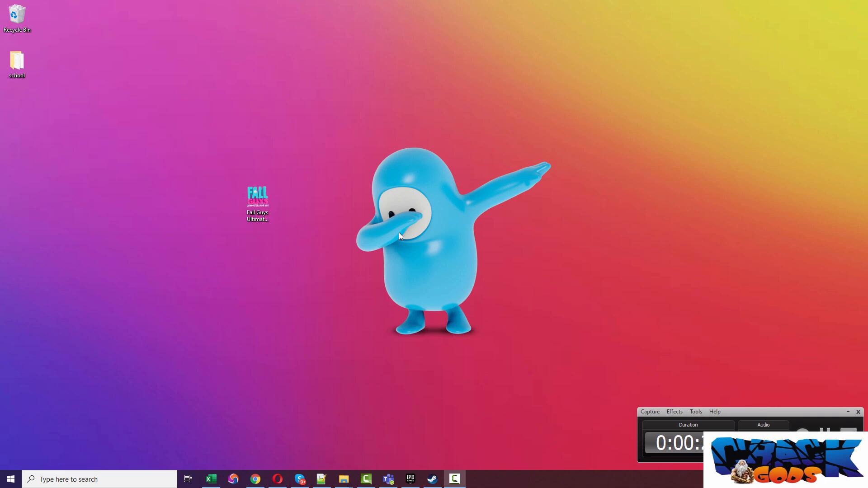Click the Type here to search box
868x488 pixels.
point(99,479)
